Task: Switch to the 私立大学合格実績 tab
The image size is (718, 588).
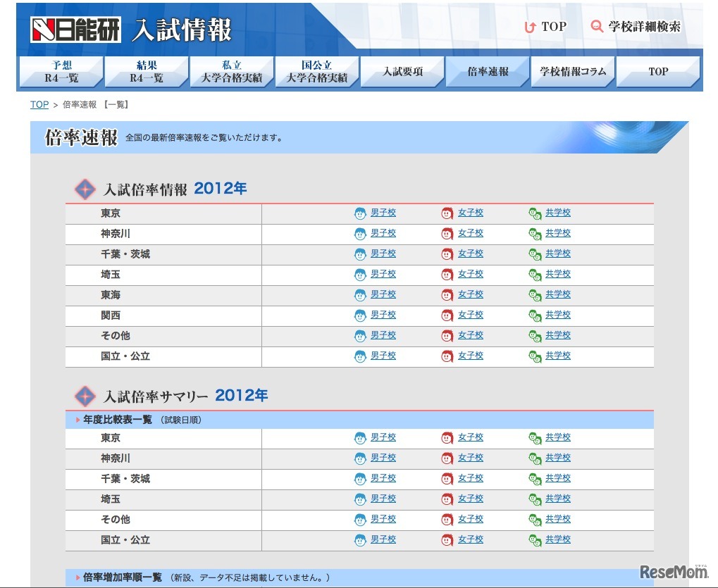Action: [x=232, y=72]
